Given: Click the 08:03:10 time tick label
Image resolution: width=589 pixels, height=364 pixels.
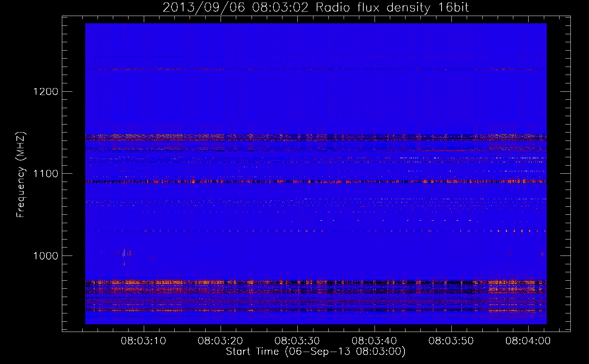Looking at the screenshot, I should [x=143, y=341].
